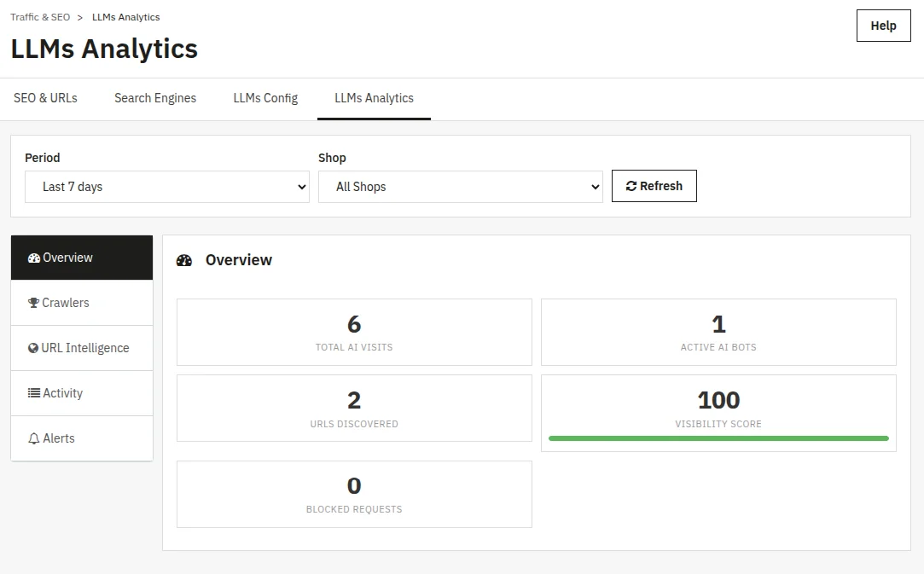Switch to the Search Engines tab
This screenshot has height=574, width=924.
coord(155,98)
